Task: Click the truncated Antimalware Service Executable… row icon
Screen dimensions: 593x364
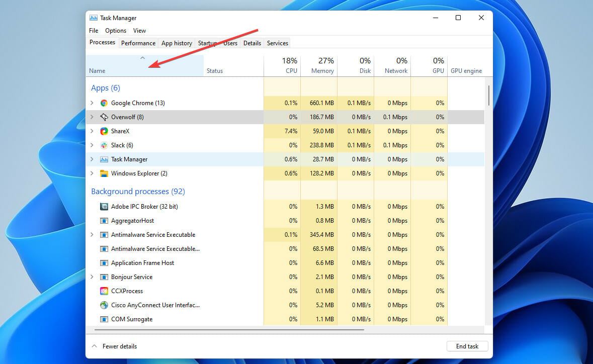Action: pos(104,249)
